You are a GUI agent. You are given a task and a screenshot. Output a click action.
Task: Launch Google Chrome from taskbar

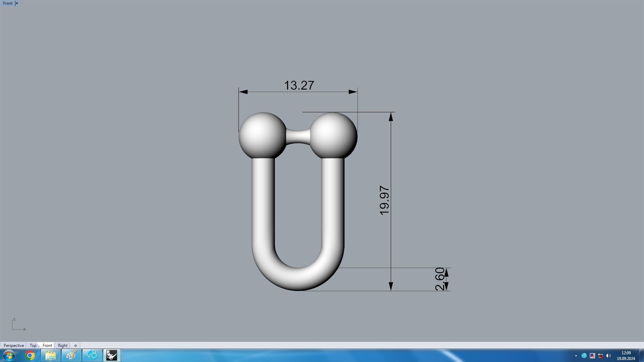click(x=30, y=355)
